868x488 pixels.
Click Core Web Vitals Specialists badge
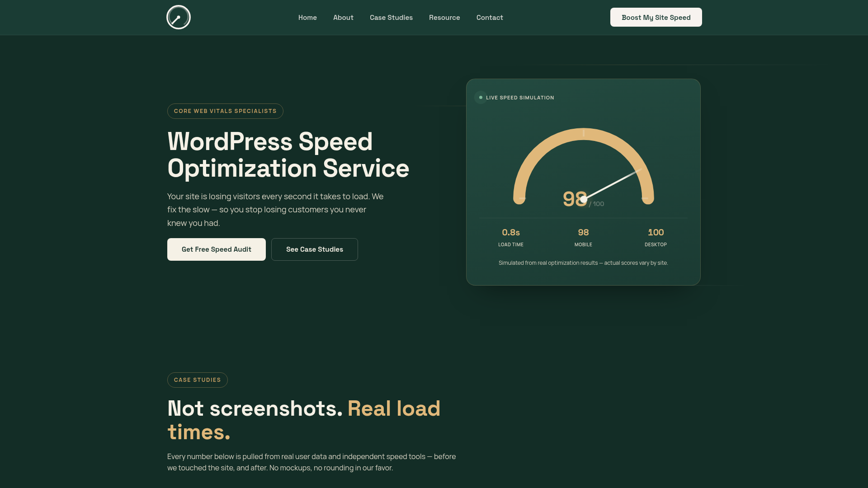coord(225,111)
